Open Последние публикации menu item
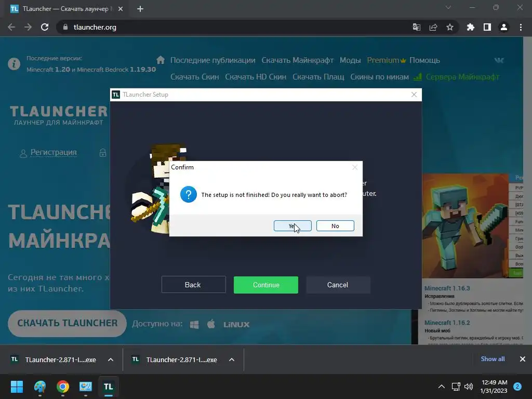532x399 pixels. [212, 60]
